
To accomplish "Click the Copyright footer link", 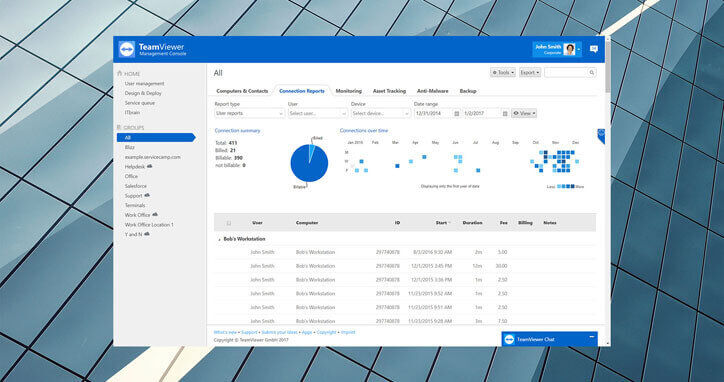I will [x=326, y=332].
